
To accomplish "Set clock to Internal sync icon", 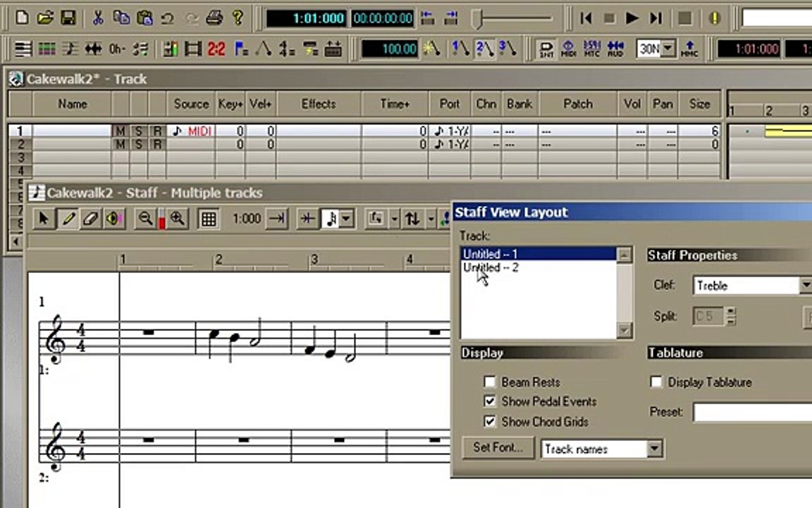I will pyautogui.click(x=546, y=49).
